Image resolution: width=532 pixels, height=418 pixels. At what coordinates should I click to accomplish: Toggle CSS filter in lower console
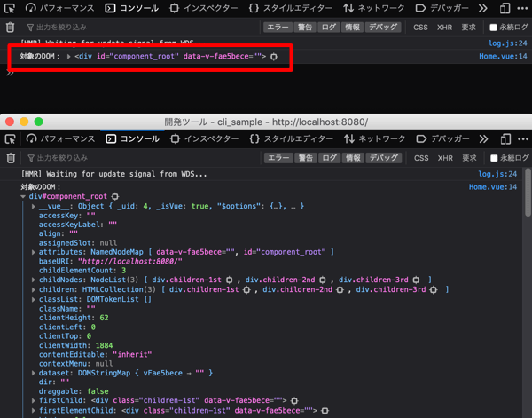[421, 158]
